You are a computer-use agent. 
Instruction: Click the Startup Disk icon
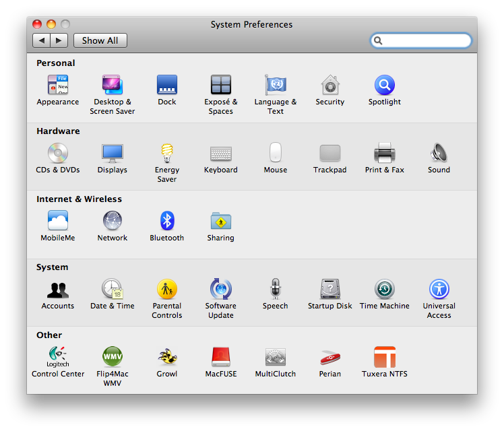pos(329,290)
